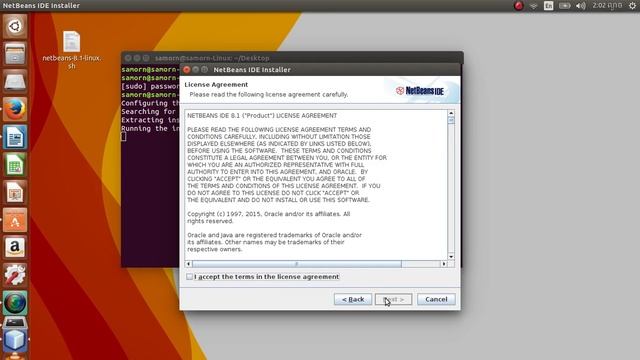
Task: Open the disk drive icon in dock
Action: tap(15, 81)
